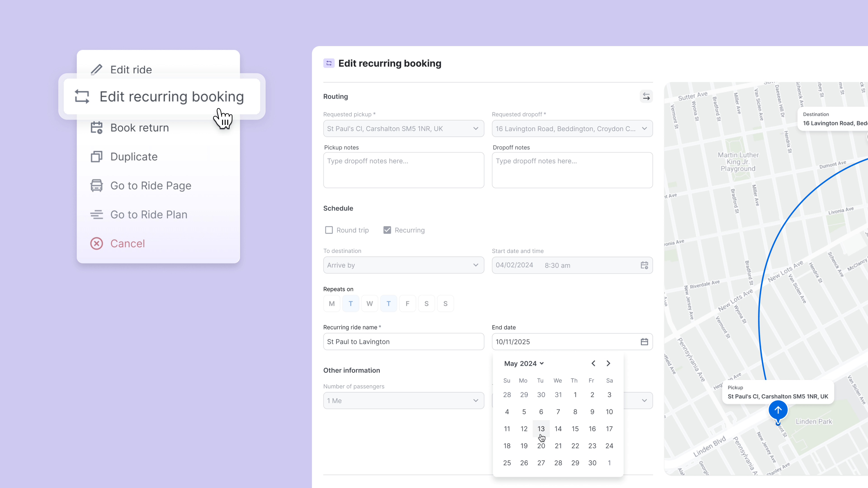
Task: Click the End date input field
Action: pos(572,342)
